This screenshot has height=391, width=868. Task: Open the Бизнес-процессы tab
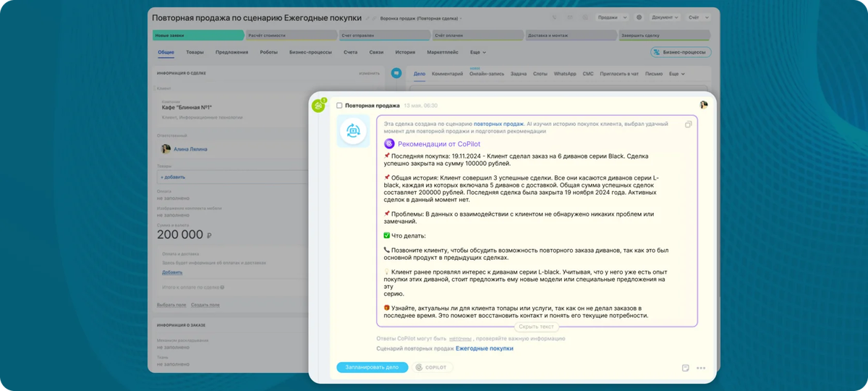(x=310, y=52)
